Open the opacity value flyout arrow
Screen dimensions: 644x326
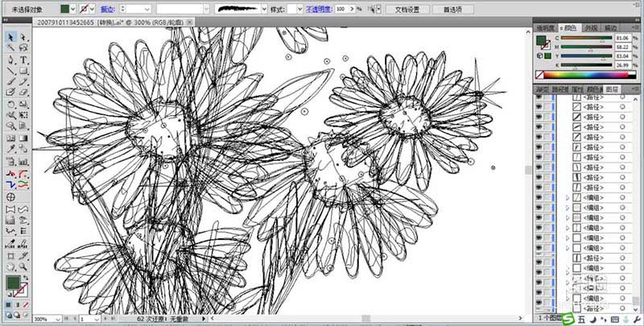click(x=353, y=9)
